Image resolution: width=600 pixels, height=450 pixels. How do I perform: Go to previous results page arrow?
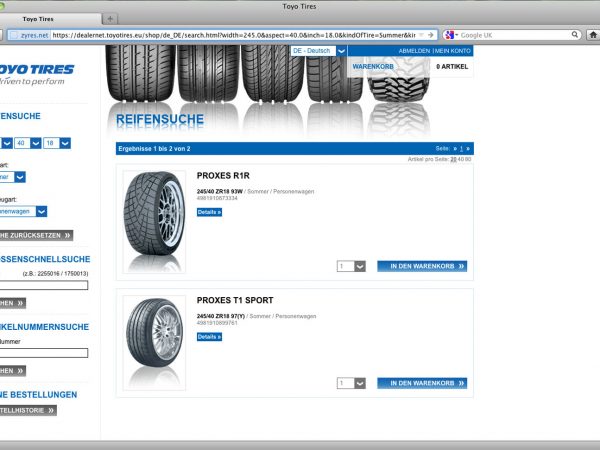pyautogui.click(x=455, y=148)
